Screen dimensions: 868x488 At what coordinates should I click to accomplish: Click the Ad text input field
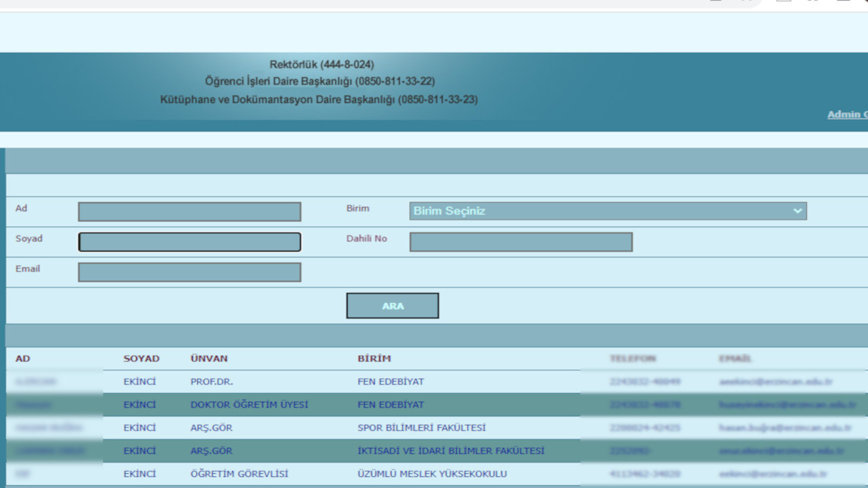[189, 211]
